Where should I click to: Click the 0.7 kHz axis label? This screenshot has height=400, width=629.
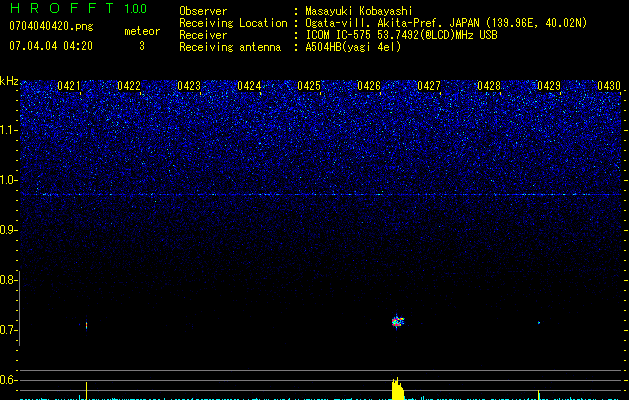[9, 330]
